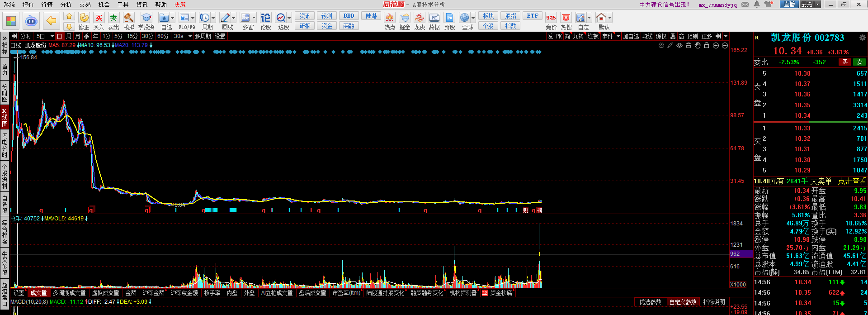Expand the 5日 period dropdown arrow
Screen dimensions: 868x315
point(52,36)
